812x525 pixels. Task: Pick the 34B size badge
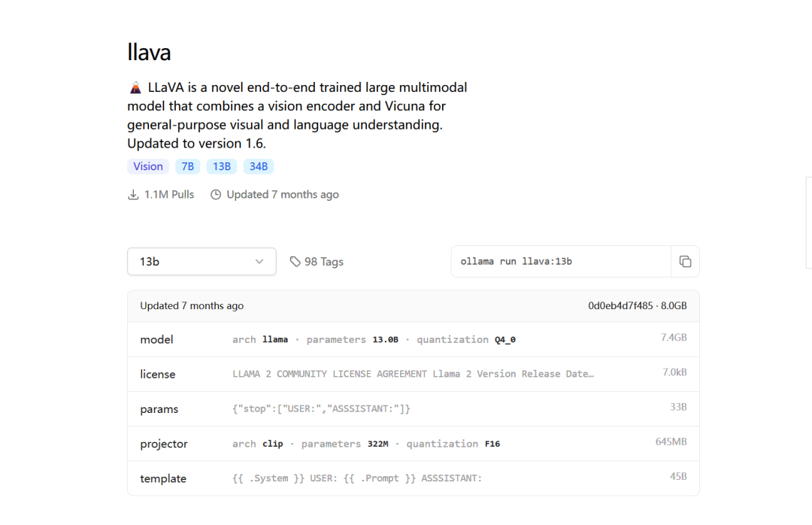click(259, 167)
